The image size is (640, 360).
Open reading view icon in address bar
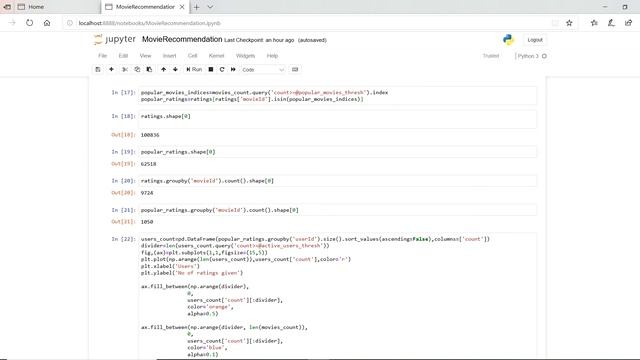point(555,23)
